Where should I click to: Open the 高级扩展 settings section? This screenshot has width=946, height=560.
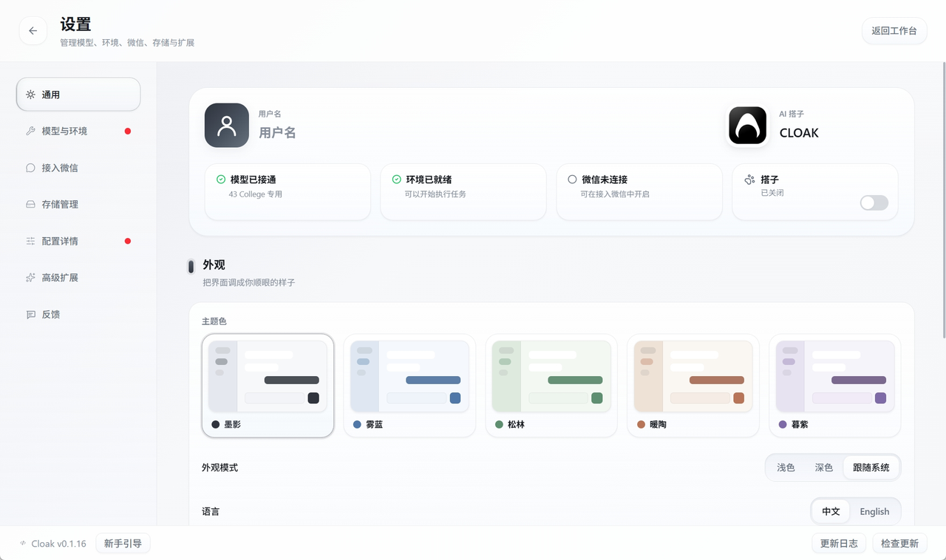click(x=78, y=278)
